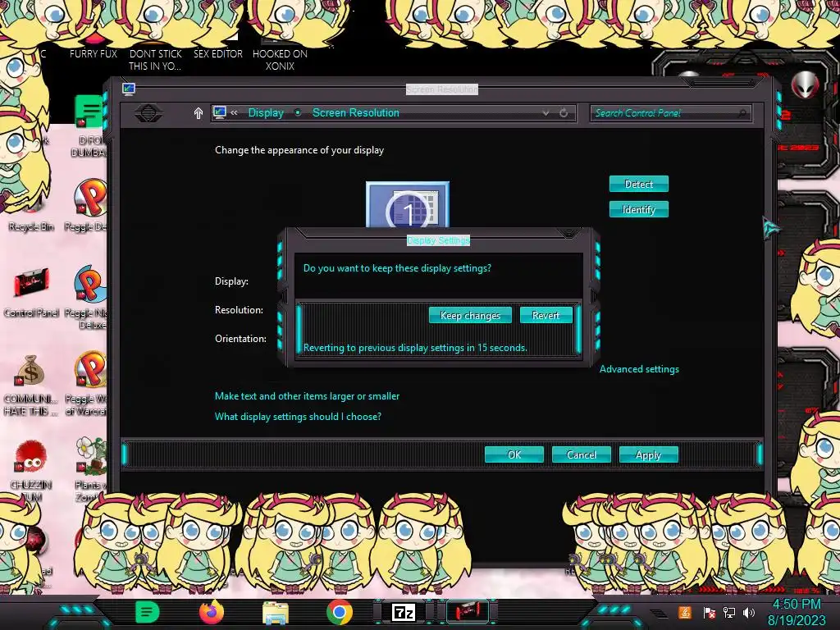Expand the breadcrumb double-chevron
The height and width of the screenshot is (630, 840).
(234, 112)
